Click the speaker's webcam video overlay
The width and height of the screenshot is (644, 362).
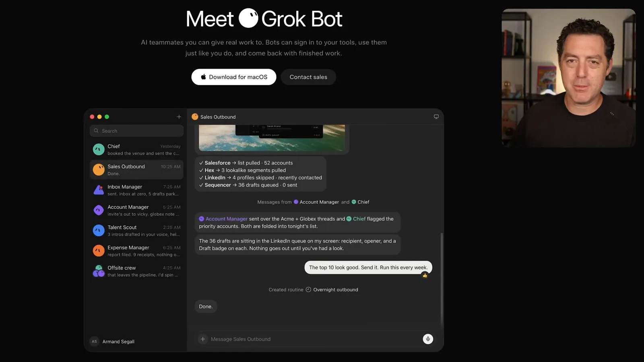tap(568, 78)
